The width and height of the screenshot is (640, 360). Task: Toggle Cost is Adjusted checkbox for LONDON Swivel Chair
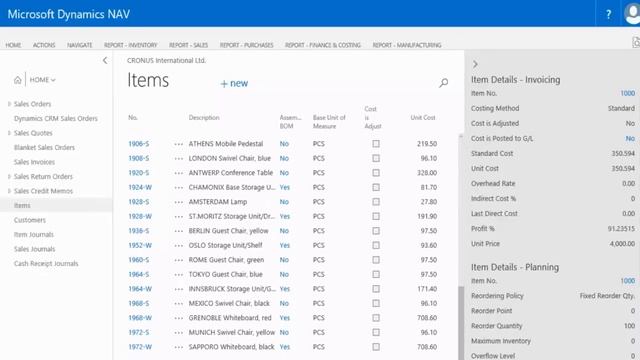(376, 158)
